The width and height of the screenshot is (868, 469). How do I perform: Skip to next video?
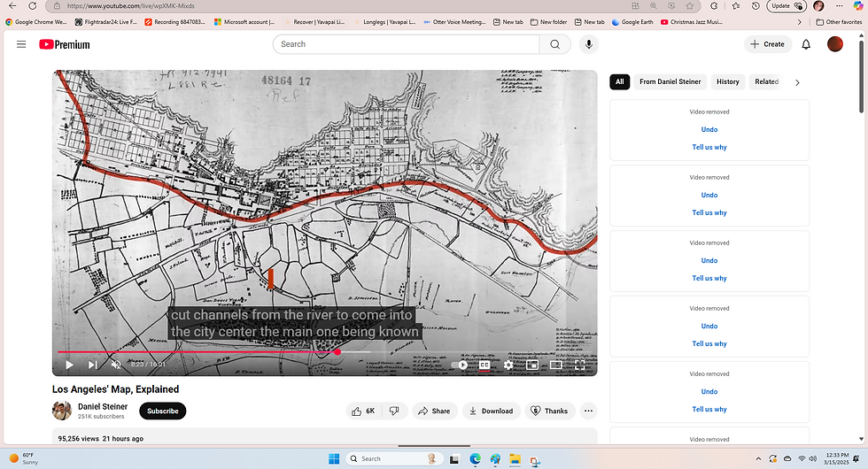[92, 365]
